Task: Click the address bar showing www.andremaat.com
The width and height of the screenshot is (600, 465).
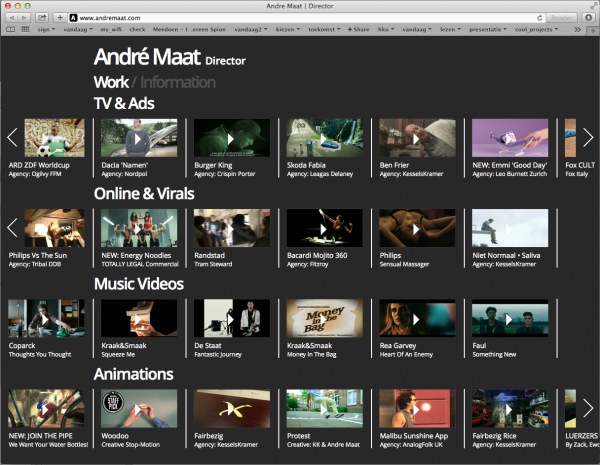Action: pyautogui.click(x=300, y=18)
